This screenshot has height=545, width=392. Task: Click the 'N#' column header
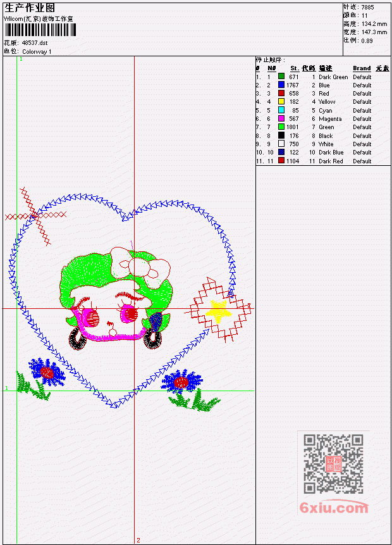pyautogui.click(x=271, y=68)
